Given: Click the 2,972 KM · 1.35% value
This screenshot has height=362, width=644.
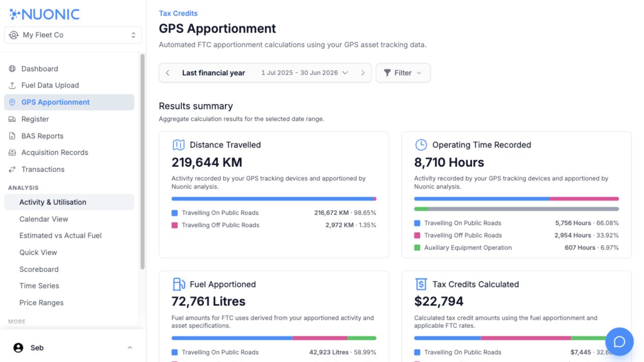Looking at the screenshot, I should click(x=351, y=225).
